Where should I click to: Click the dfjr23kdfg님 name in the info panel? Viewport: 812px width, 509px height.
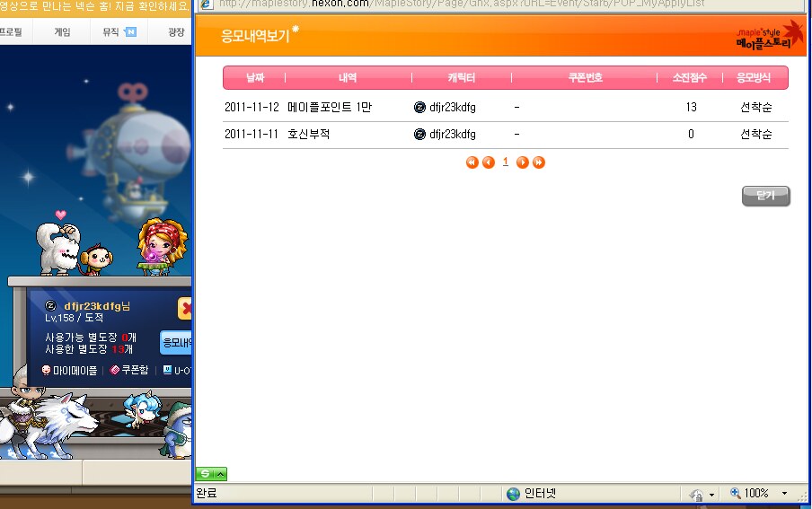click(97, 306)
